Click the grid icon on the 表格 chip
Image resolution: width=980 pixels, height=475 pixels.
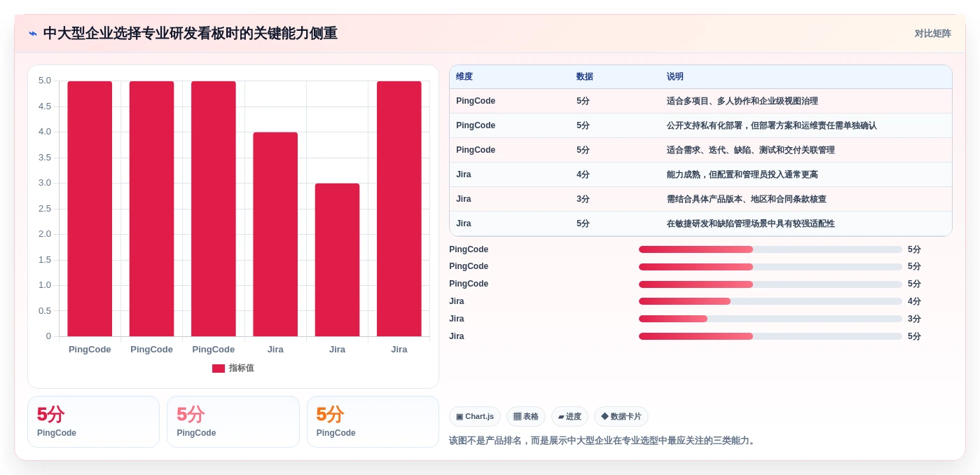[x=517, y=417]
